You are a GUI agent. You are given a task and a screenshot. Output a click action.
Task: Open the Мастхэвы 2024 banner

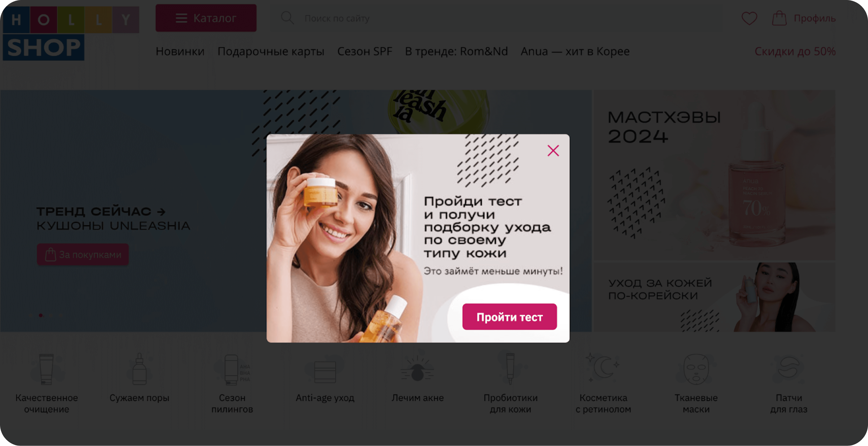(714, 175)
